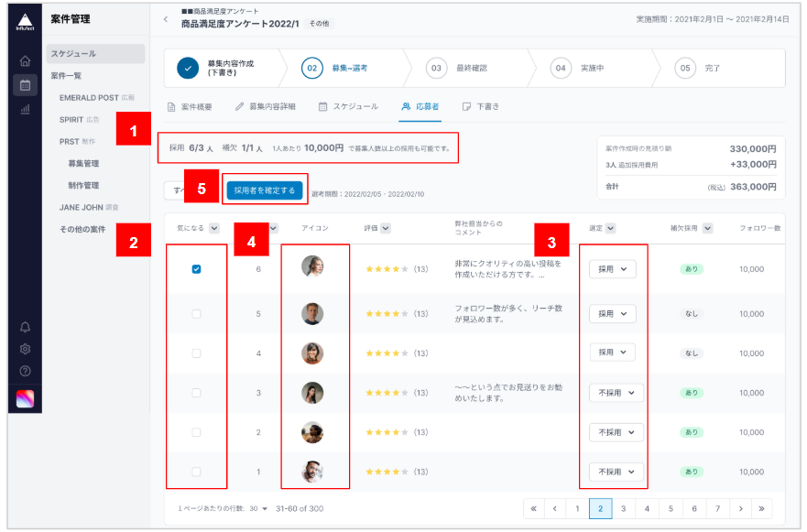Open the 不採用 dropdown for applicant 2

tap(616, 432)
